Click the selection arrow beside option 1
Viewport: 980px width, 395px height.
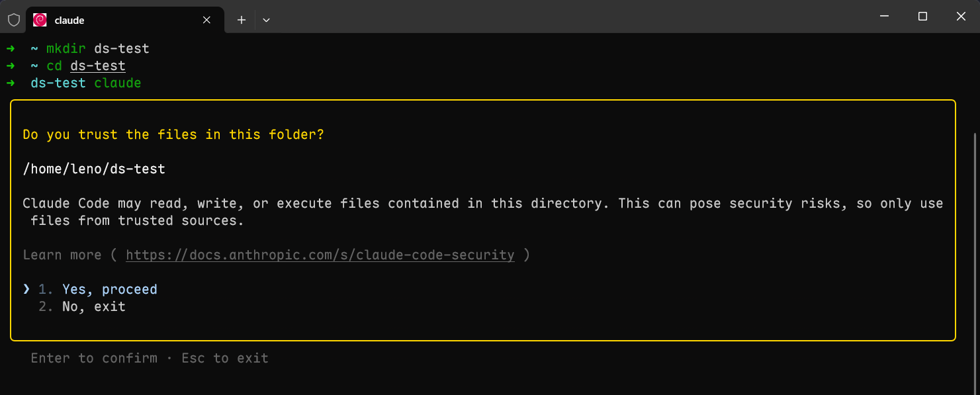click(26, 289)
